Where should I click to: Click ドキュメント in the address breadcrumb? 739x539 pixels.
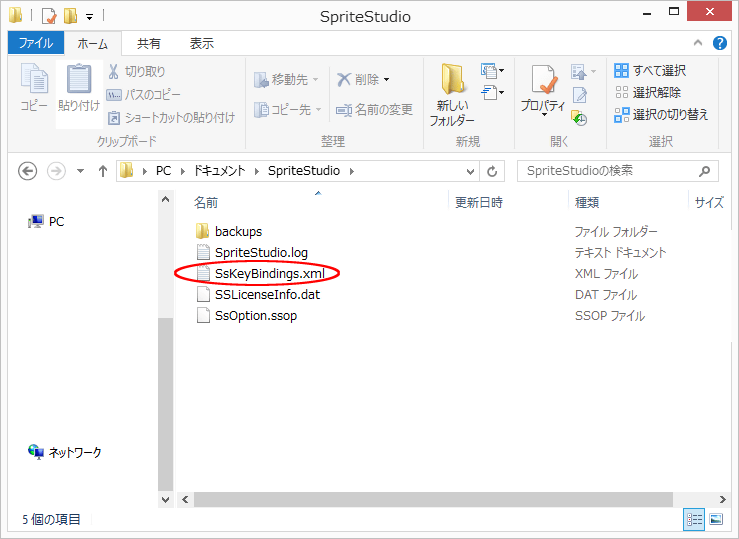(x=220, y=171)
